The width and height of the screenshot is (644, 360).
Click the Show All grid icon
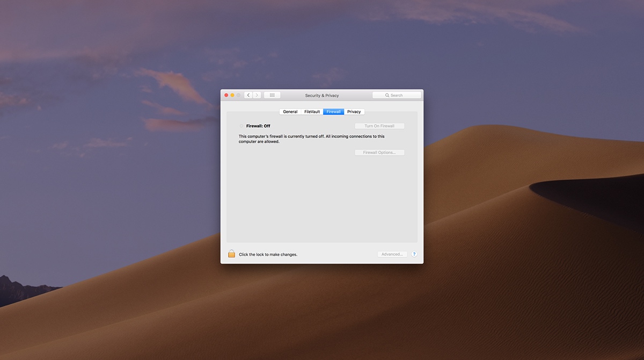(272, 95)
